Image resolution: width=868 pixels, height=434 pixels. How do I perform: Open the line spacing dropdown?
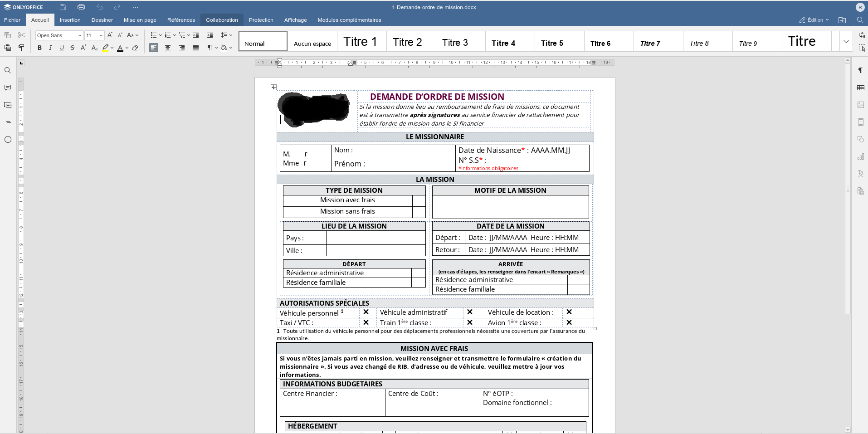226,35
